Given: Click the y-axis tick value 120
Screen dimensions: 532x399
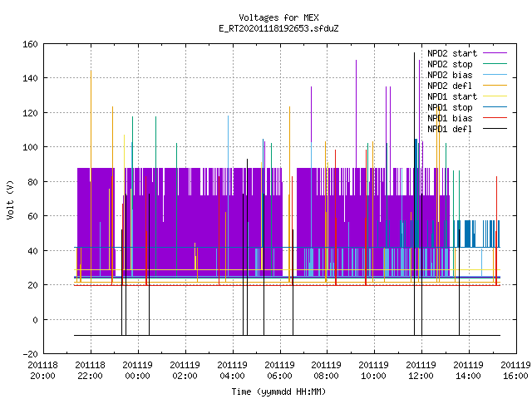Looking at the screenshot, I should coord(30,113).
